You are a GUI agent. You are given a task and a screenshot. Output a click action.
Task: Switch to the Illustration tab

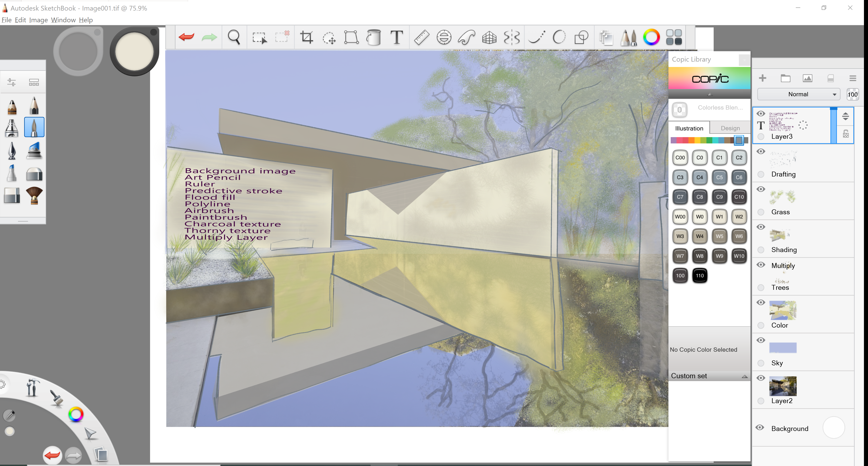click(689, 128)
